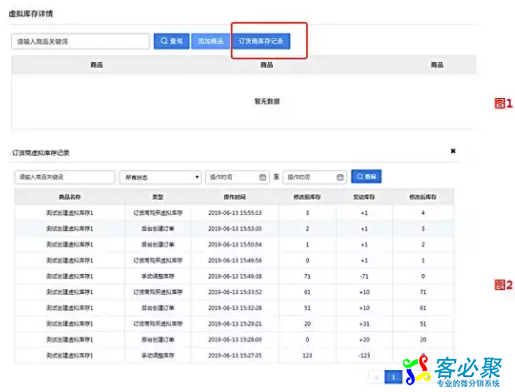
Task: Select timestamp 2019-06-13 15:49:56 cell
Action: pyautogui.click(x=235, y=260)
